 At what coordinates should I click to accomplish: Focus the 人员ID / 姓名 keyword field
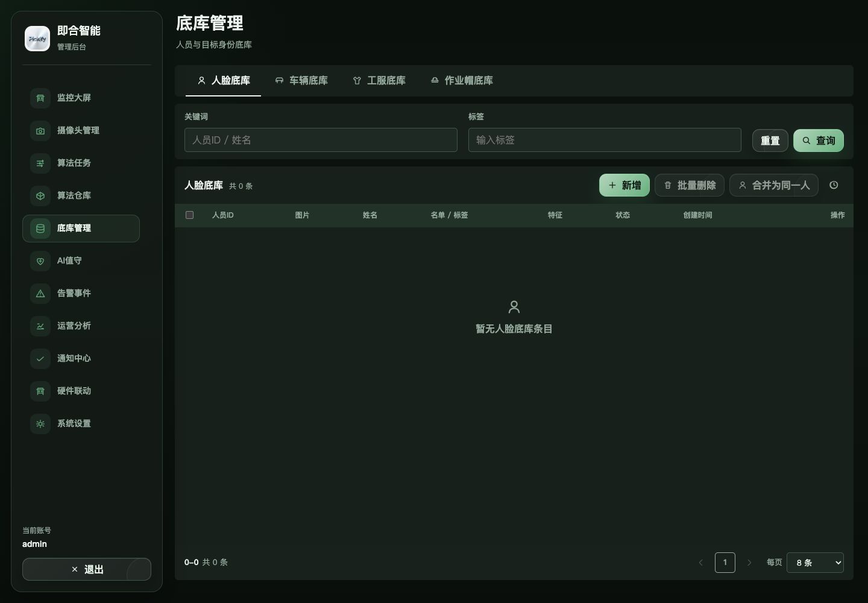[321, 140]
